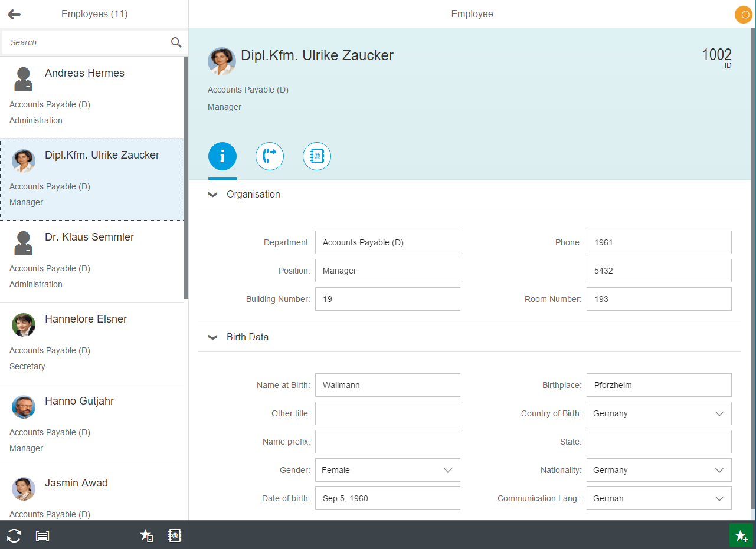Click the green add-to-favorites star button

741,535
